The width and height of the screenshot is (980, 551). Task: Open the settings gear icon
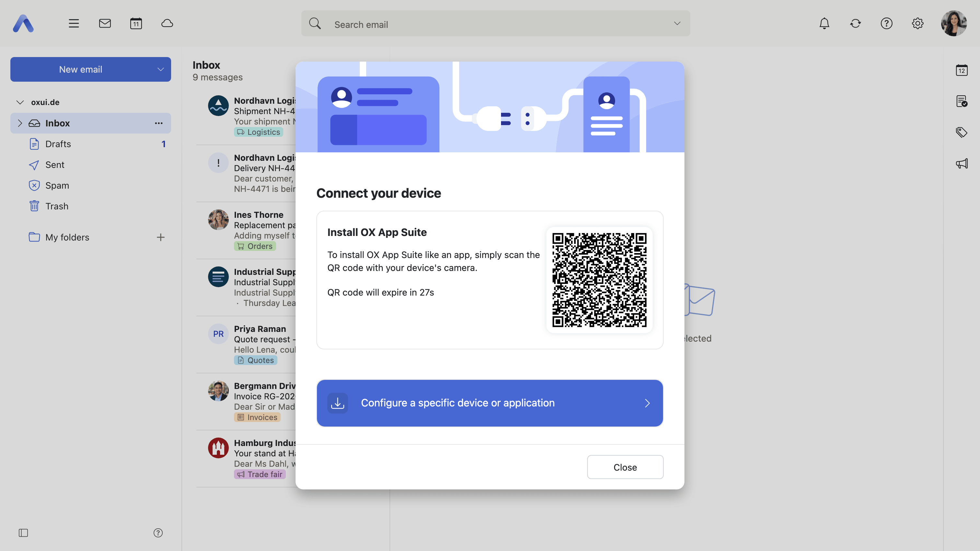[917, 24]
